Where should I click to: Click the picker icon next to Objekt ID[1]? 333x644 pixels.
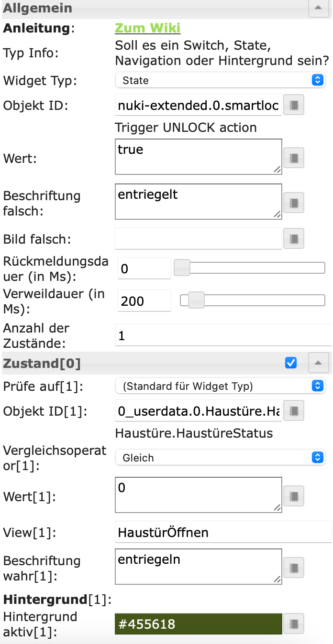tap(294, 409)
